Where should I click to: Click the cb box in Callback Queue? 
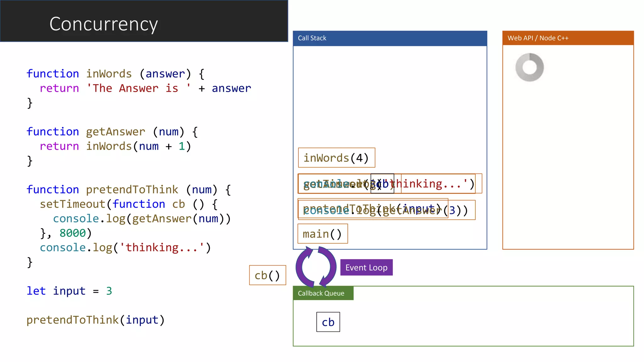[x=328, y=322]
